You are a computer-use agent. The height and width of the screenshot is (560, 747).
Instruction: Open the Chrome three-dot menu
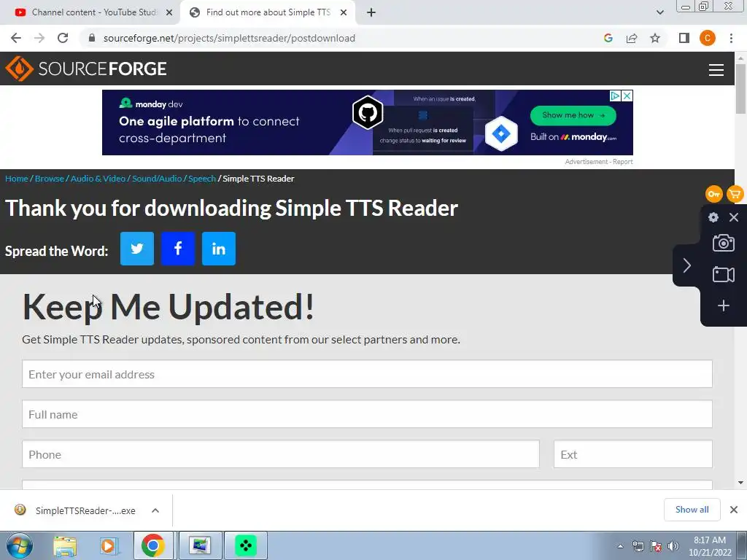pyautogui.click(x=731, y=38)
